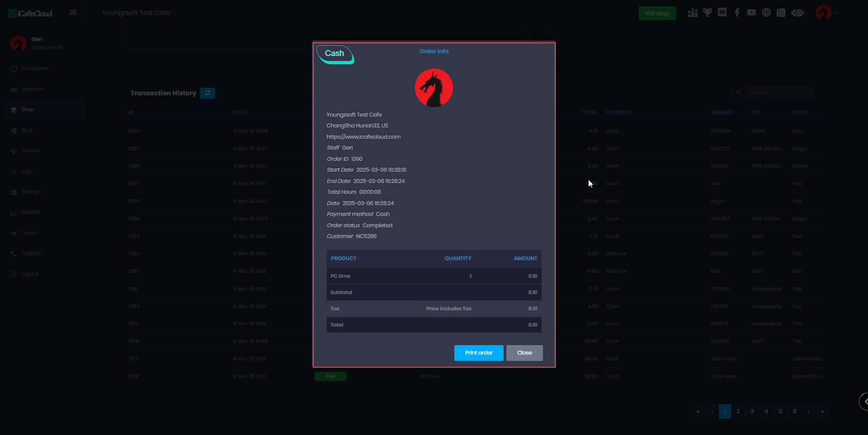Image resolution: width=868 pixels, height=435 pixels.
Task: Sort the table by the DATE column header
Action: click(x=240, y=112)
